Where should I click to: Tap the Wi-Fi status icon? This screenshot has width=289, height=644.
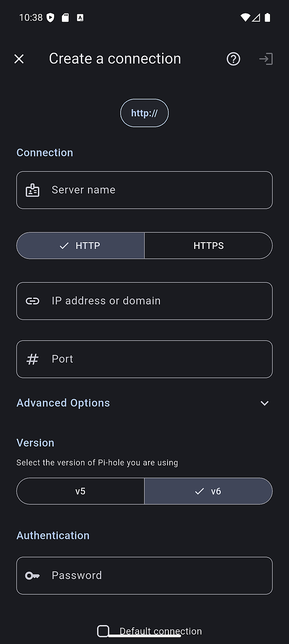click(x=245, y=18)
